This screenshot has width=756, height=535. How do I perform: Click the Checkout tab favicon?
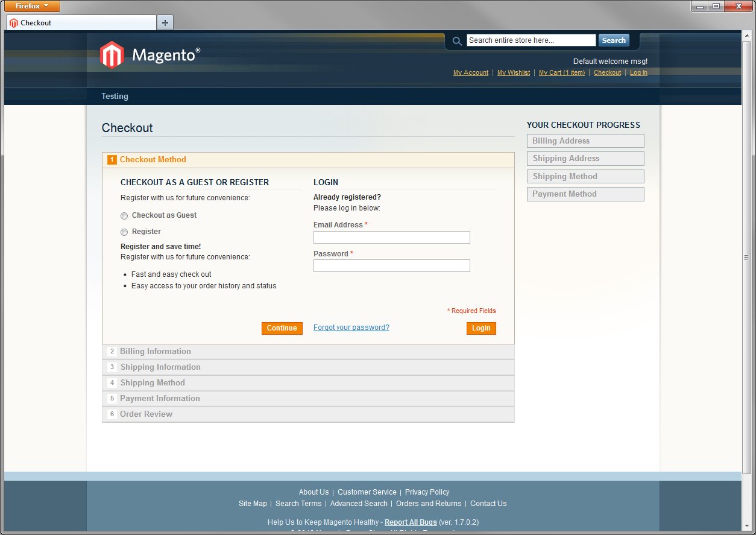pos(14,23)
